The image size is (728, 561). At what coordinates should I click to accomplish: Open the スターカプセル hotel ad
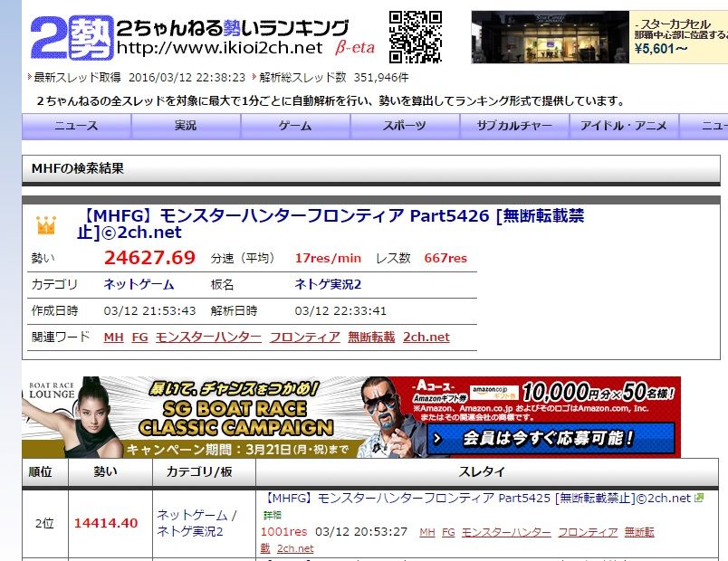[x=599, y=37]
